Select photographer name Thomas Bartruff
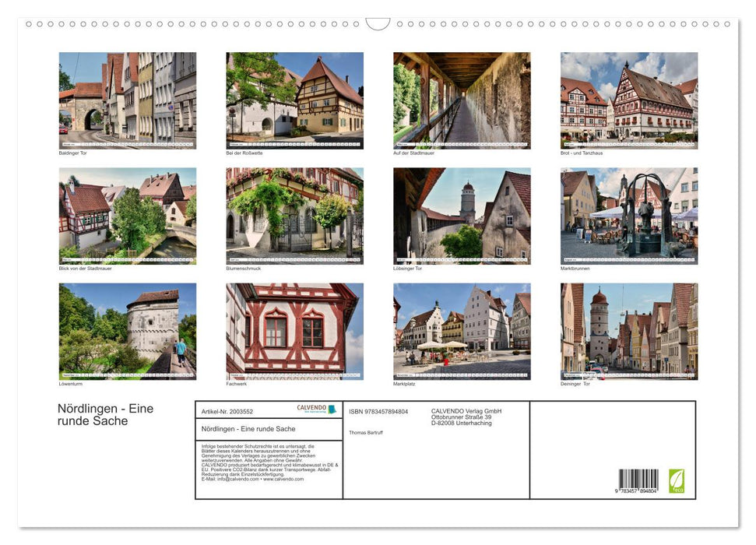This screenshot has width=756, height=545. [366, 432]
